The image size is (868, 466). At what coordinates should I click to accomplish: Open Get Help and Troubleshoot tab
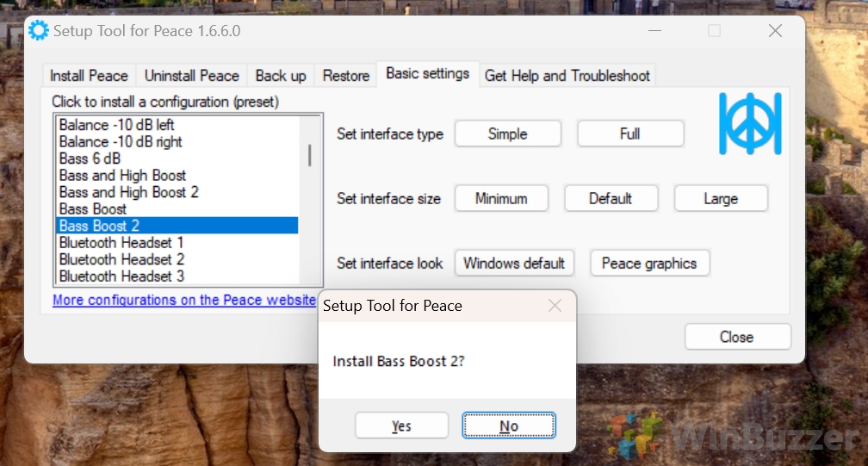[x=567, y=76]
